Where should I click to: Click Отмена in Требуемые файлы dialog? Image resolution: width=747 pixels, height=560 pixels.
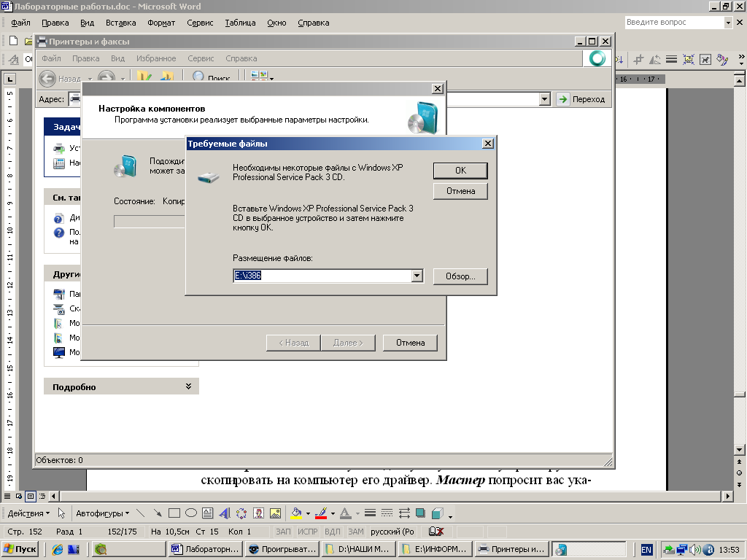point(460,191)
